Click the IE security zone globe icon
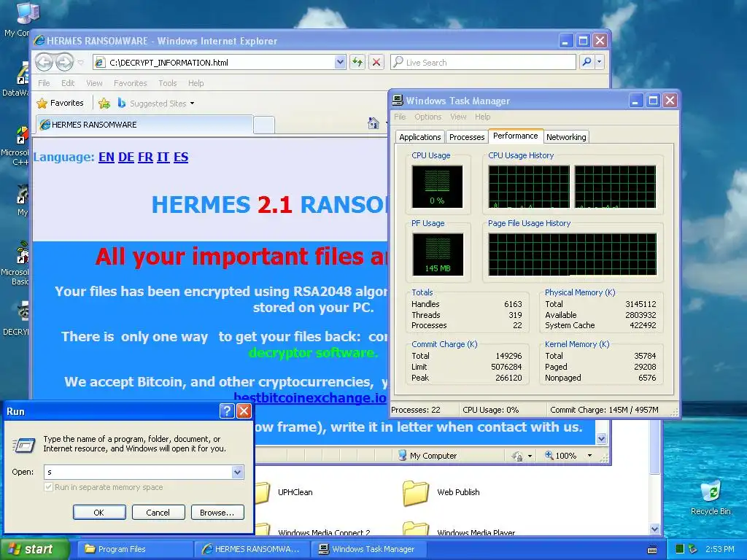Screen dimensions: 747x560 (402, 455)
